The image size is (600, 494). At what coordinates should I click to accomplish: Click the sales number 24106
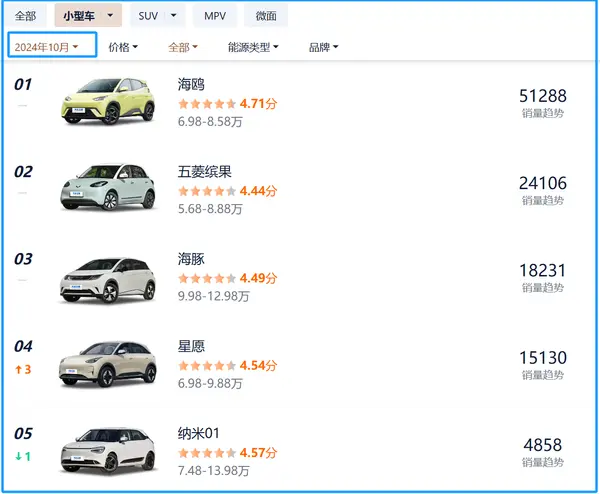tap(543, 183)
